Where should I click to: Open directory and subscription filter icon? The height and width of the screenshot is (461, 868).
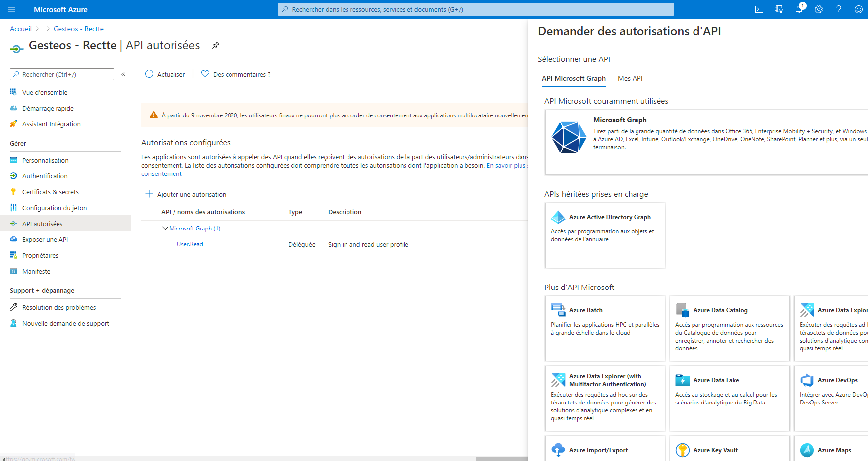(x=779, y=9)
